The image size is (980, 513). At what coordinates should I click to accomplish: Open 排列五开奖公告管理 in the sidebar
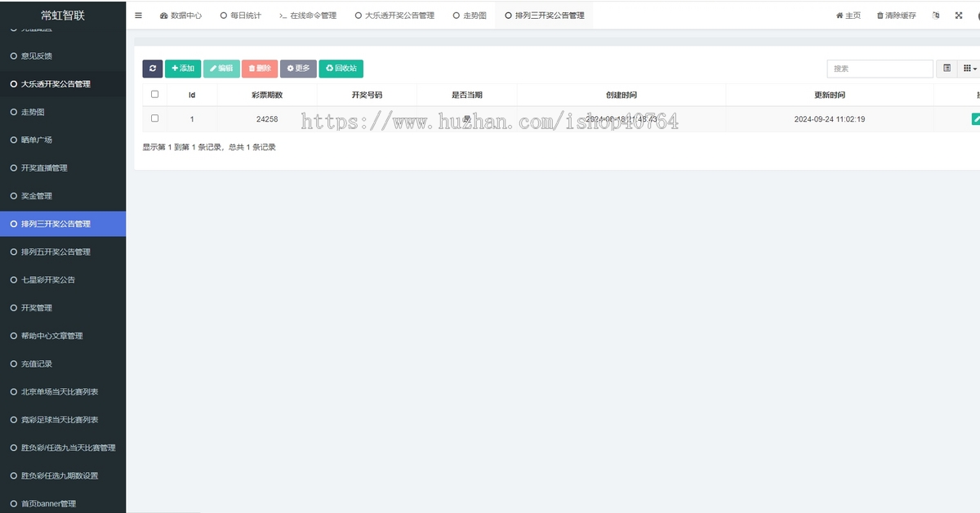[x=63, y=252]
